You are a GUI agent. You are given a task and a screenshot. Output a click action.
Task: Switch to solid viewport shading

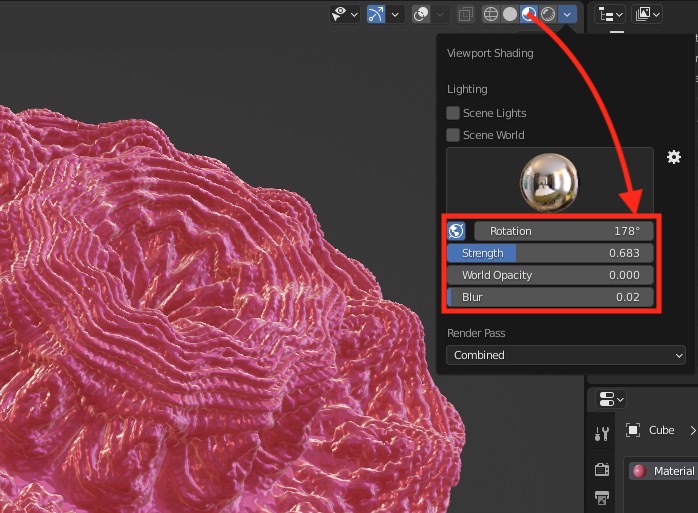coord(510,14)
